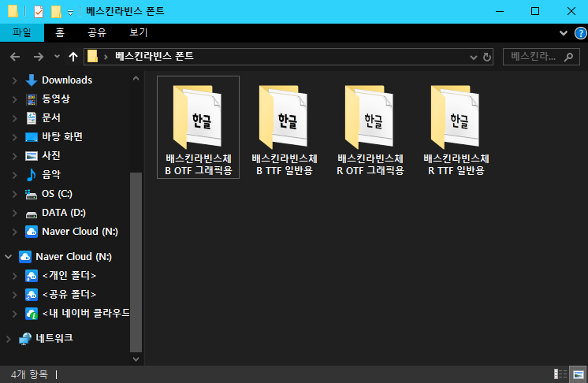588x383 pixels.
Task: Click the 4개 항목 status text
Action: click(x=29, y=374)
